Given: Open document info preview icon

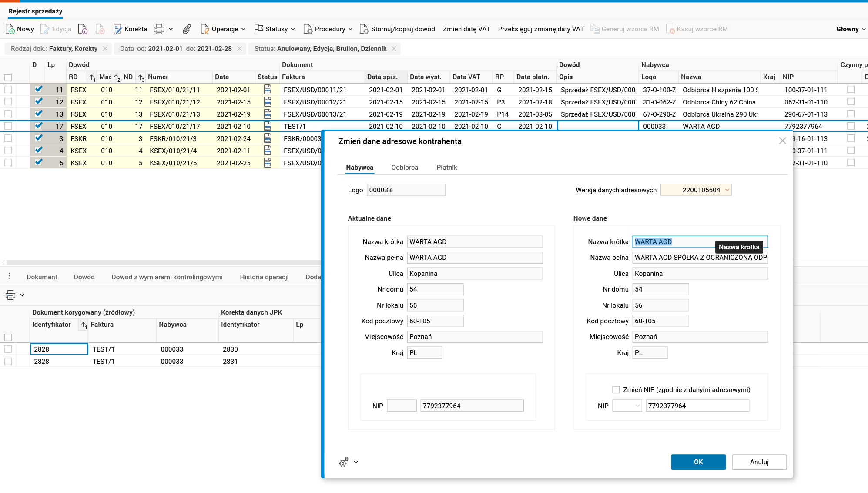Looking at the screenshot, I should [83, 29].
